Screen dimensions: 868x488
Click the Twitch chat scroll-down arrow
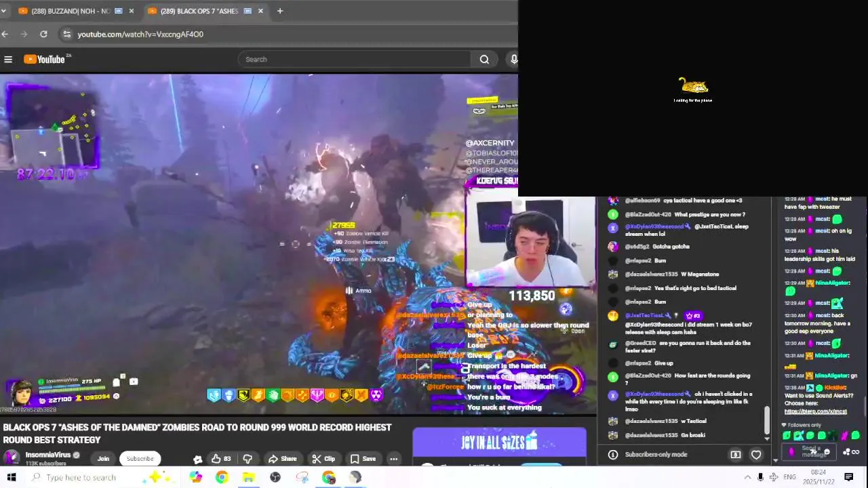click(x=775, y=461)
